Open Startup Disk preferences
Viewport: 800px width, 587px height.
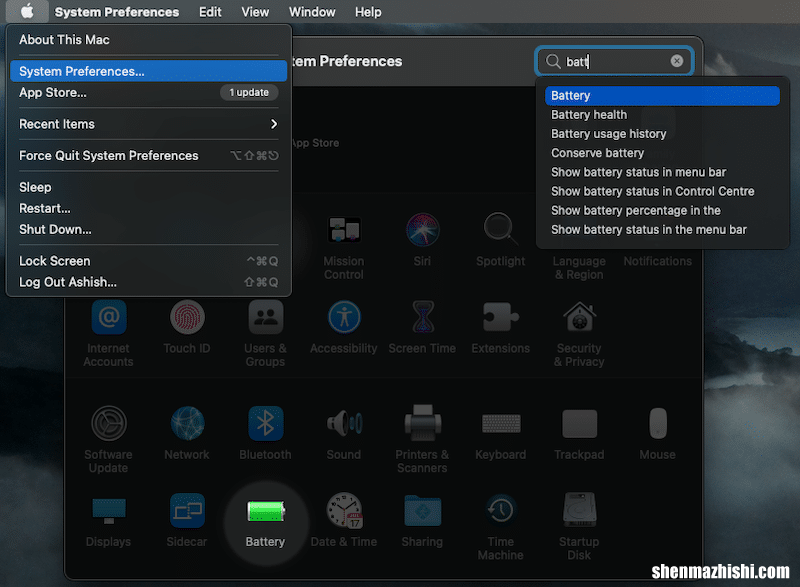579,510
